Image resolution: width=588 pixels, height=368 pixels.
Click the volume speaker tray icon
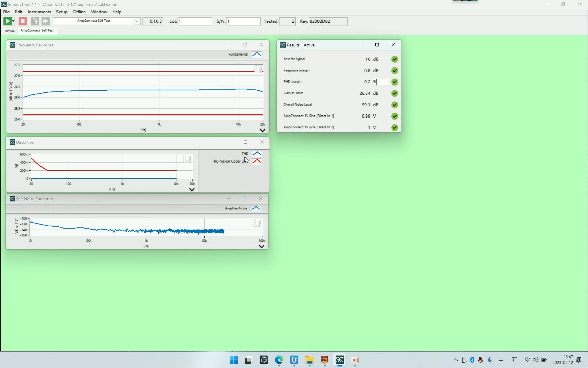pos(536,360)
